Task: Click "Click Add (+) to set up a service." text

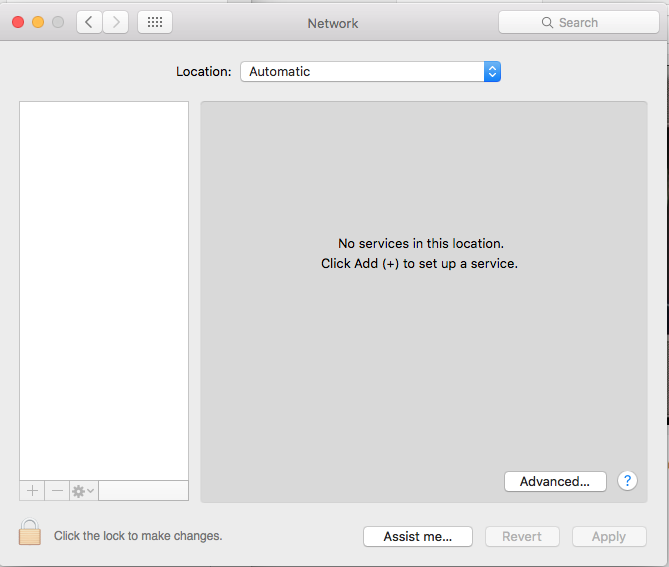Action: (x=419, y=264)
